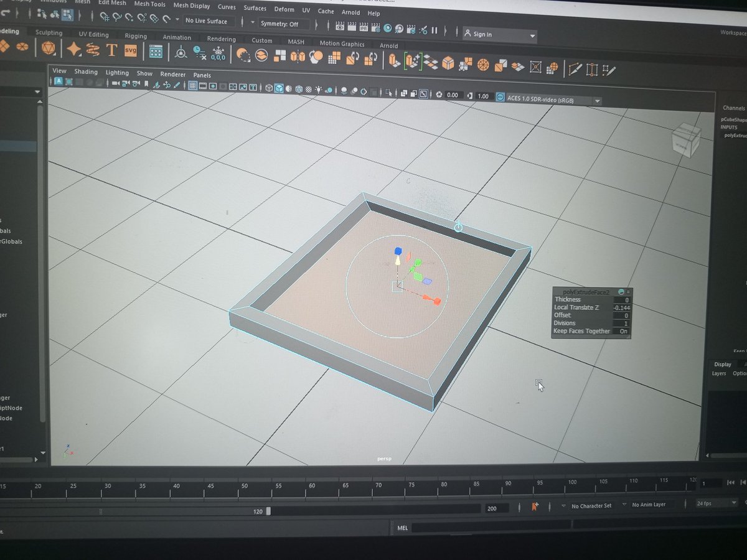
Task: Open the ACES 1.0 SDR-video color space dropdown
Action: pos(596,100)
